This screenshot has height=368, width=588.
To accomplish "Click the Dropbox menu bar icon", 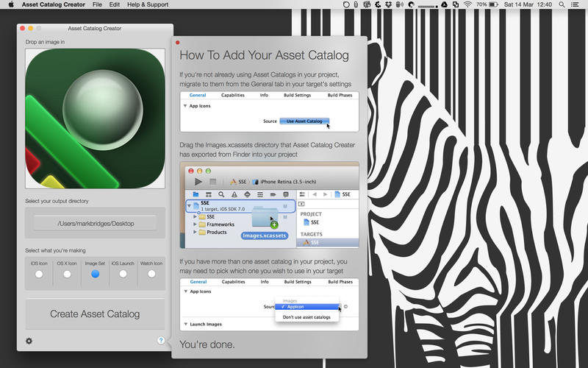I will (389, 4).
